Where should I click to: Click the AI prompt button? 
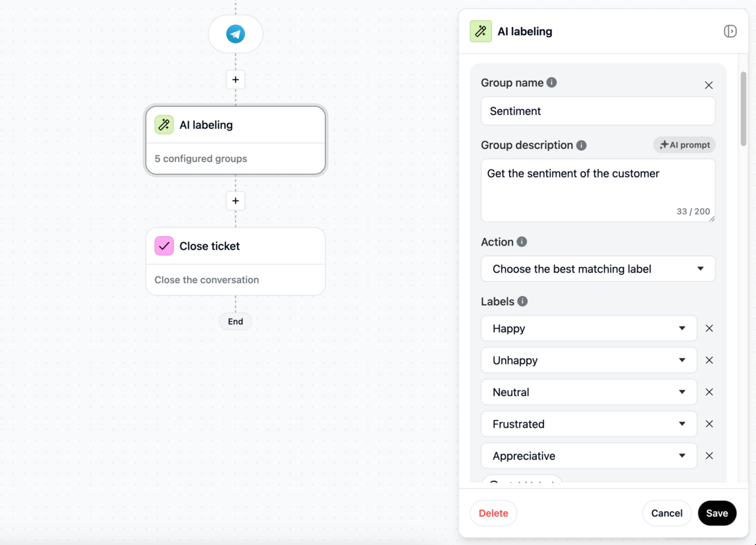tap(684, 144)
